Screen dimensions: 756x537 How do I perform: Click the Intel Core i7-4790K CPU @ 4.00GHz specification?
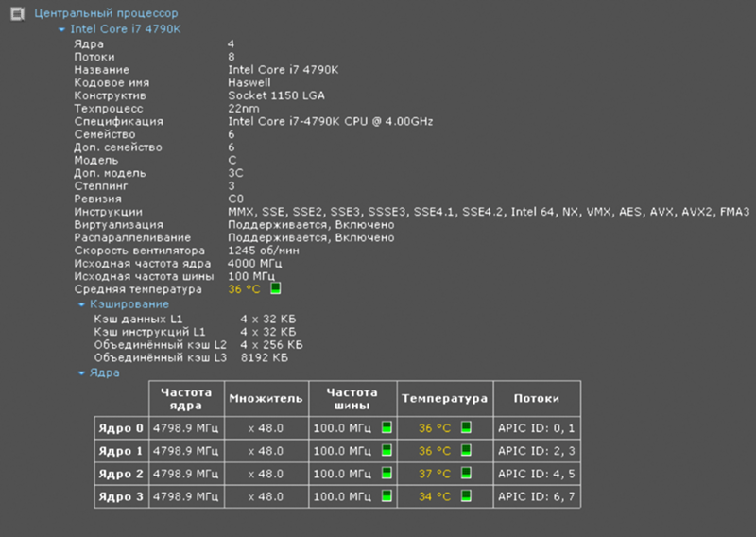pyautogui.click(x=330, y=122)
